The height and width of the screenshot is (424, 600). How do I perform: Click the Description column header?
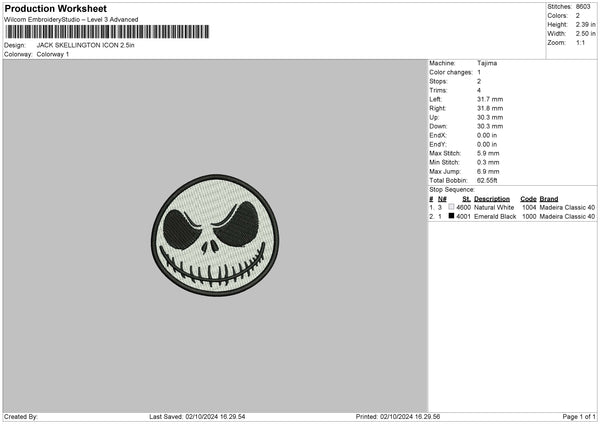tap(492, 199)
